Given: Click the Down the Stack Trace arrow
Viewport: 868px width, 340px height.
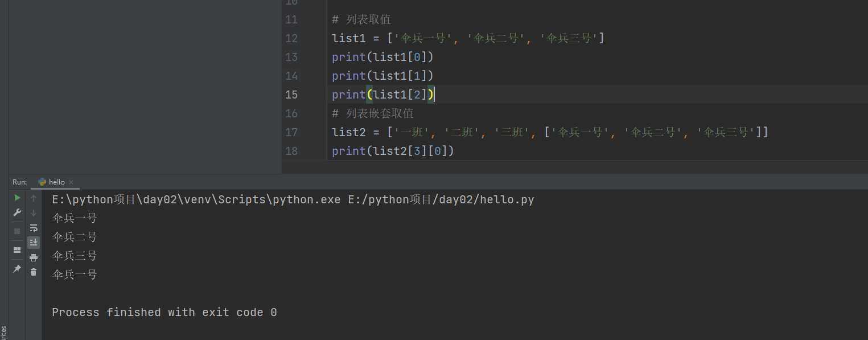Looking at the screenshot, I should [34, 213].
